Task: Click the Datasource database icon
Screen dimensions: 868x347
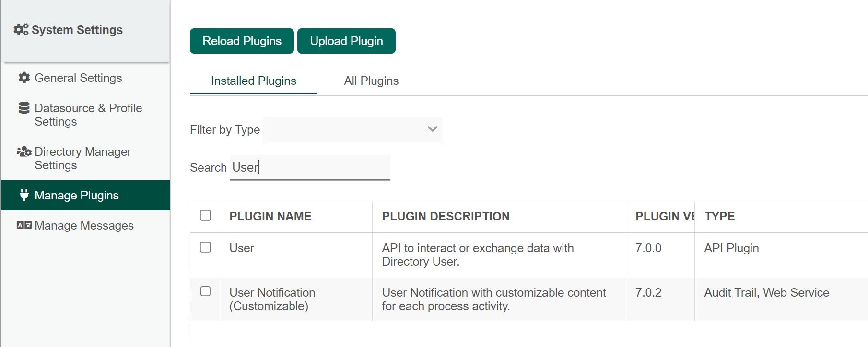Action: tap(24, 108)
